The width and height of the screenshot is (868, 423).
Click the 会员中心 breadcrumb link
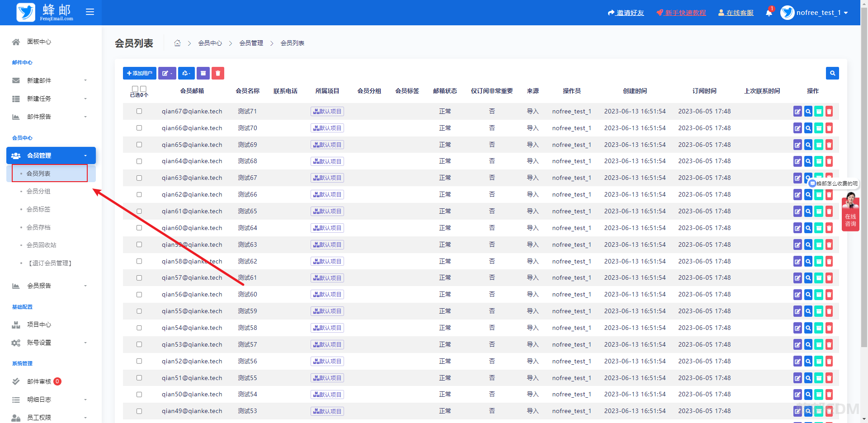(x=210, y=43)
